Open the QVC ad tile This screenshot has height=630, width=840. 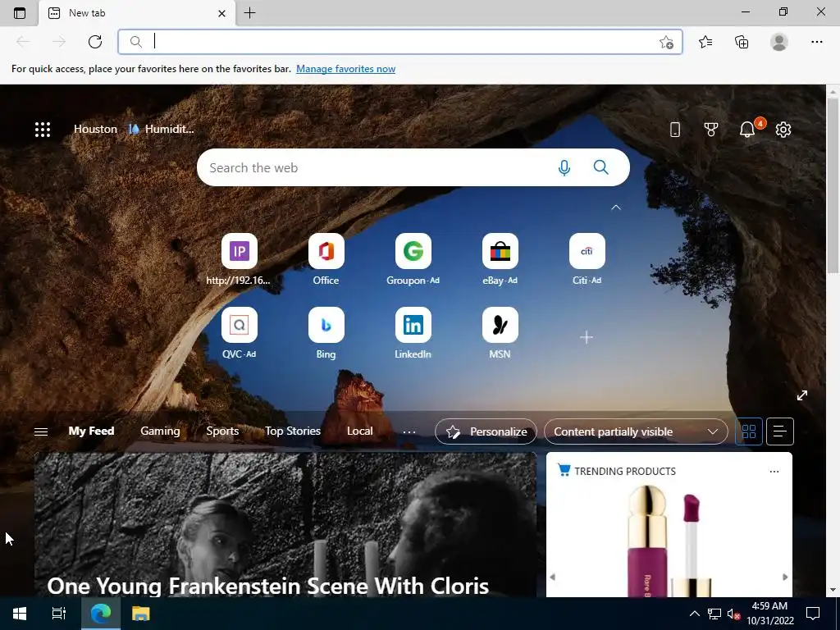tap(239, 334)
